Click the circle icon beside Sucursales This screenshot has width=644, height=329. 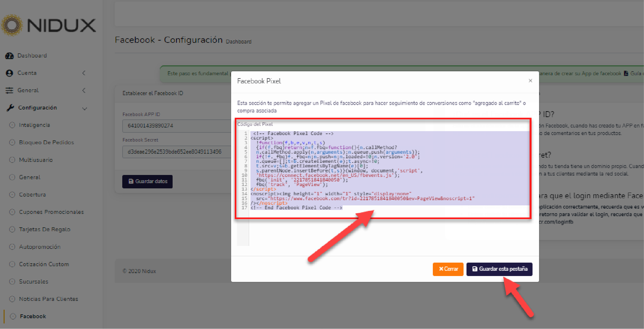click(12, 282)
